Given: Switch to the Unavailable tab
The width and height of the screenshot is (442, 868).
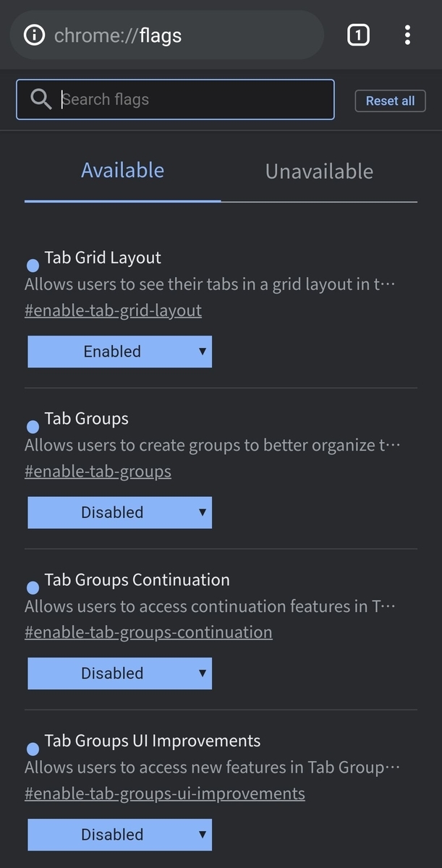Looking at the screenshot, I should pos(319,171).
